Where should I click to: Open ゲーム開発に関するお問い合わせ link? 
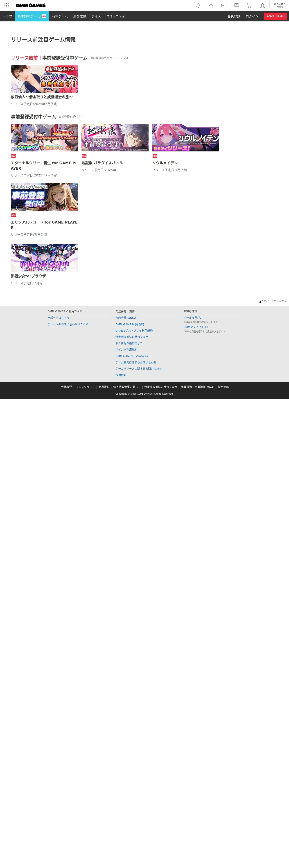136,362
